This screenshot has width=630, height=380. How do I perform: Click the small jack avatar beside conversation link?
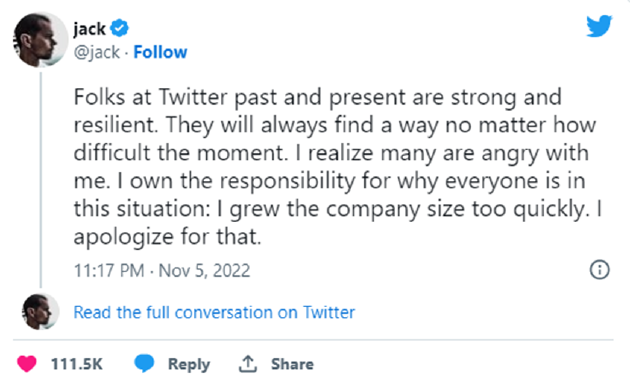tap(40, 312)
